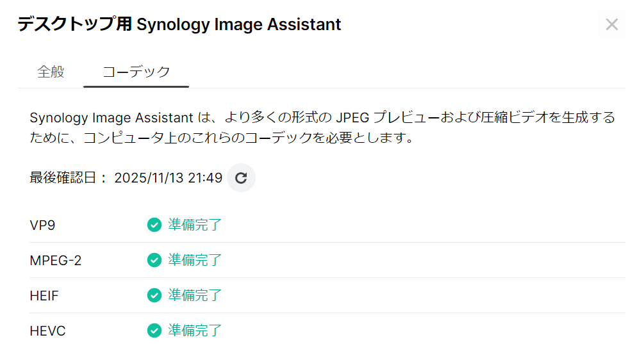This screenshot has height=358, width=644.
Task: Select the VP9 codec name label
Action: (x=42, y=225)
